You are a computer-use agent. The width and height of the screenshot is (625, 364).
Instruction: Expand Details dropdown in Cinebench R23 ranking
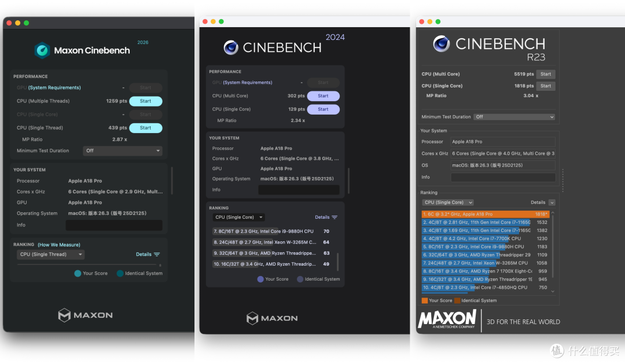point(552,203)
